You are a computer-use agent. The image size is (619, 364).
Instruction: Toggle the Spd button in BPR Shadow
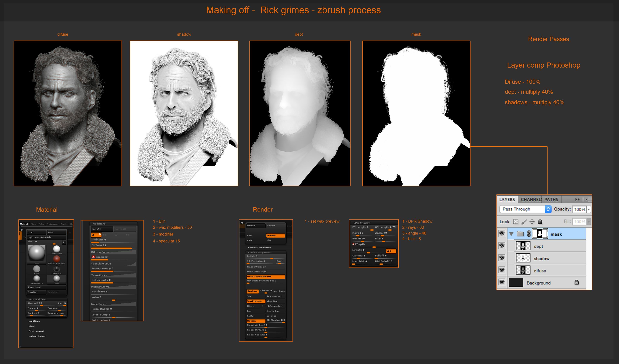[x=391, y=251]
